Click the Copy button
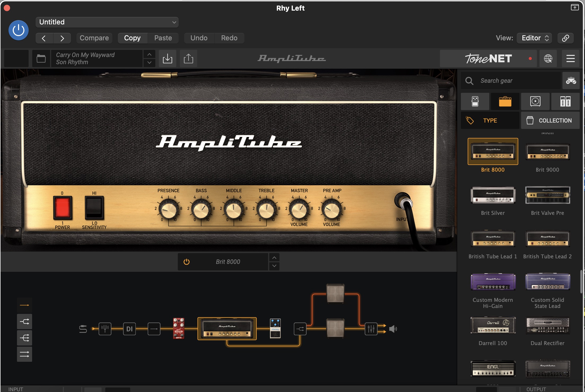The height and width of the screenshot is (392, 585). 132,38
